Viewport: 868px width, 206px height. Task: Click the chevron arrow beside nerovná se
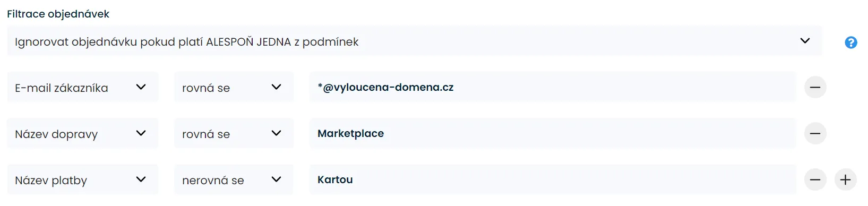276,179
